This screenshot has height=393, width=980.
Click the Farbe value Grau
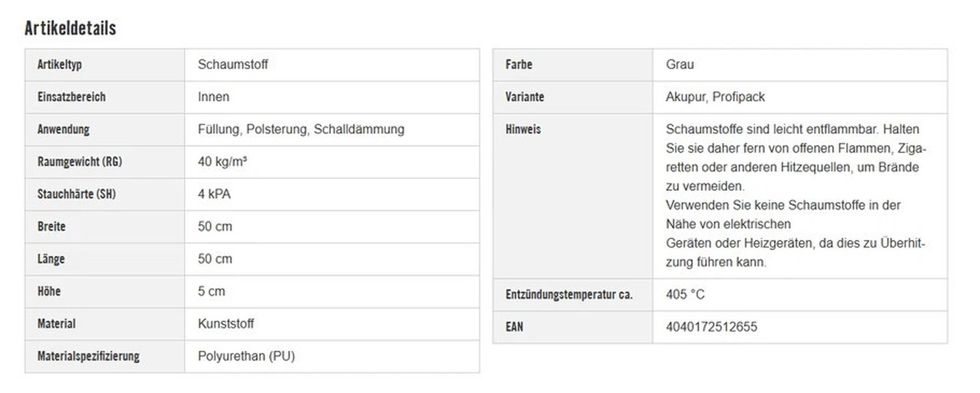(679, 64)
